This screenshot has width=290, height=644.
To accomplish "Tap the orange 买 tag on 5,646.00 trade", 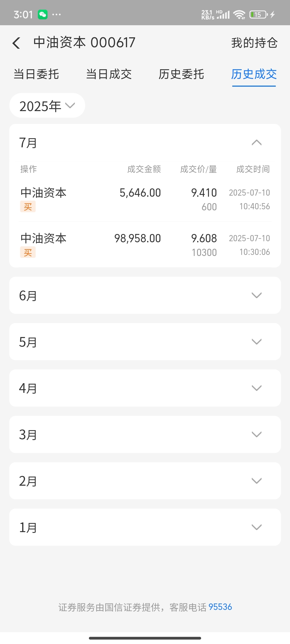I will pos(28,207).
